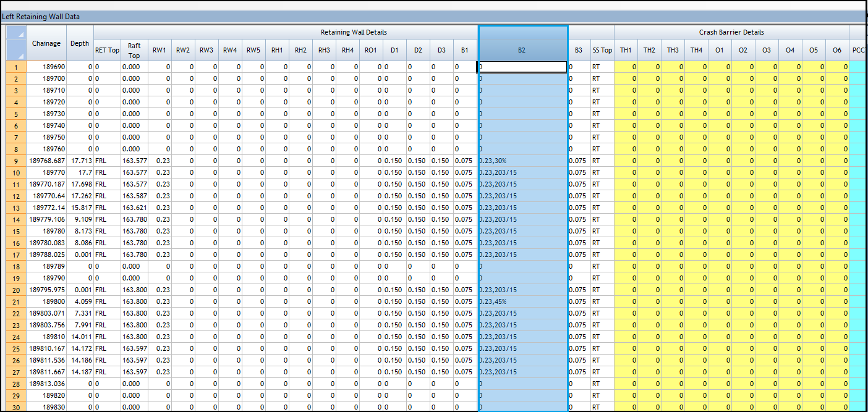Click the active B2 cell in row 1
This screenshot has height=412, width=868.
coord(522,67)
